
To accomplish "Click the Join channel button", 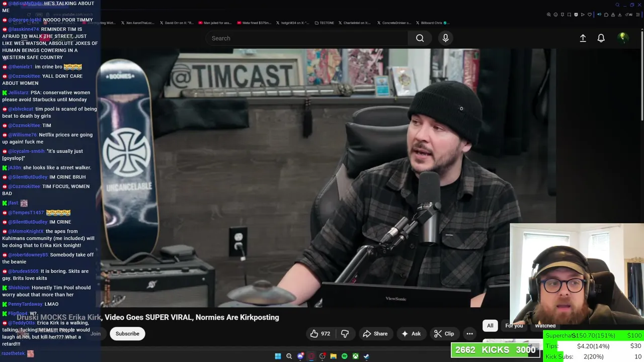I will coord(96,334).
